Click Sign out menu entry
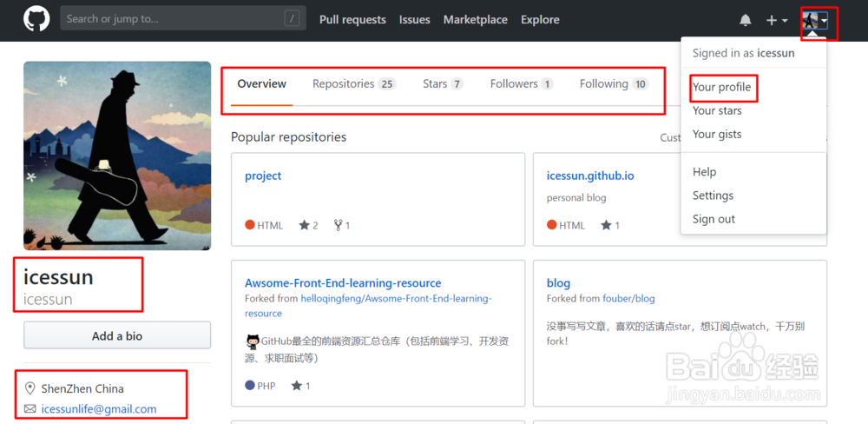This screenshot has height=424, width=868. coord(713,219)
